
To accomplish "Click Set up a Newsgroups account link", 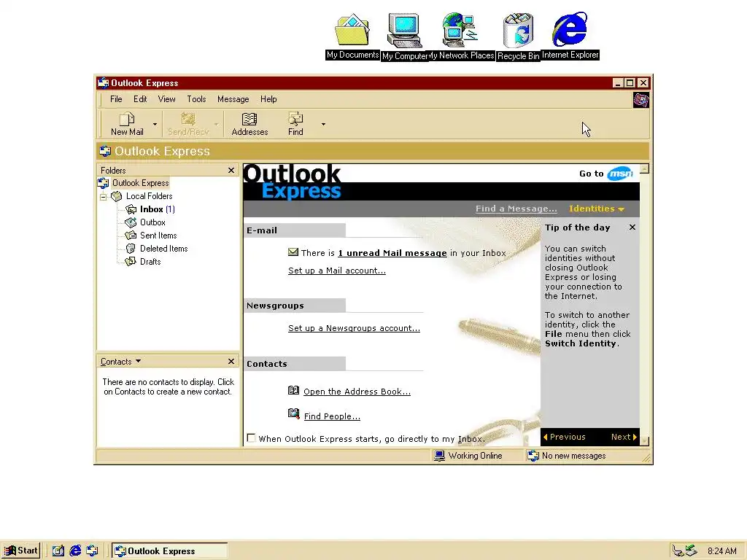I will [x=354, y=328].
